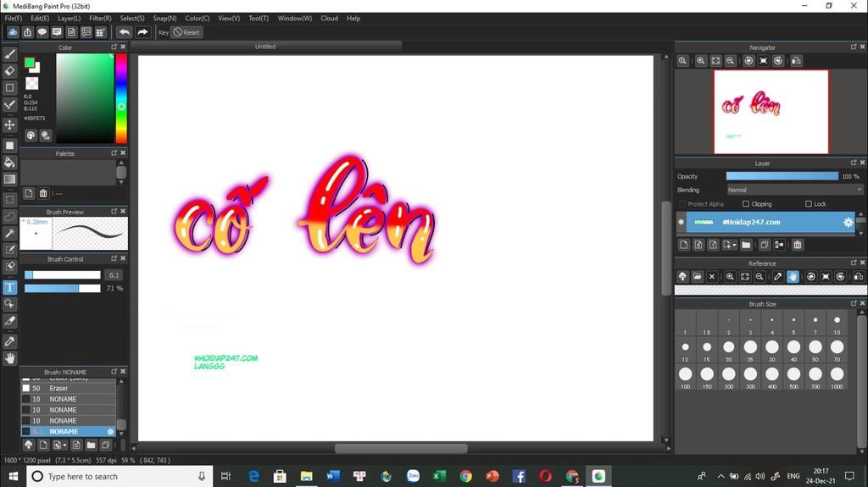Open the Filter menu
Image resolution: width=868 pixels, height=487 pixels.
100,19
